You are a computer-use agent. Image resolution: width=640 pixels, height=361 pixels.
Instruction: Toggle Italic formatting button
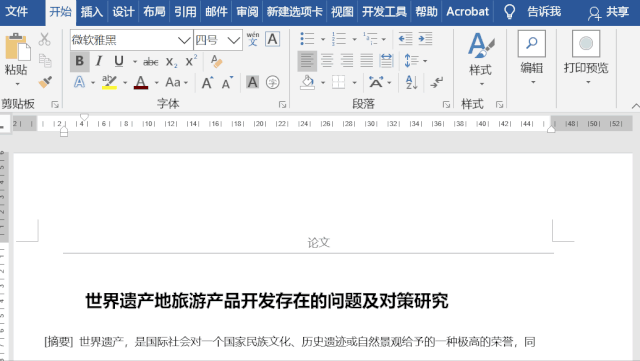(99, 61)
